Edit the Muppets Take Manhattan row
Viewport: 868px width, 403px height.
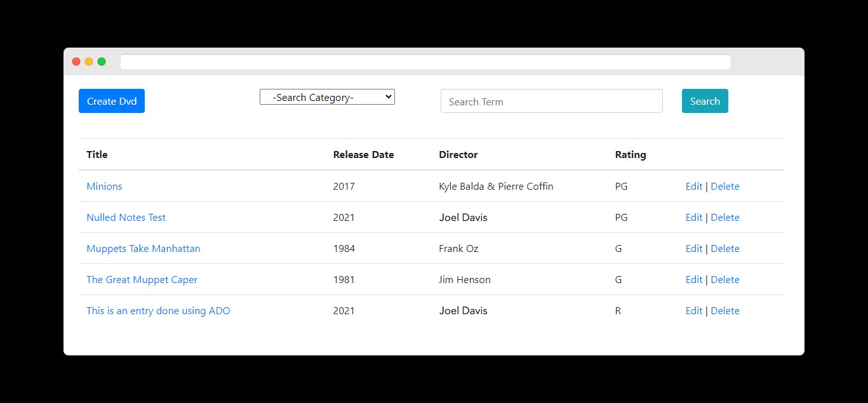[x=694, y=248]
